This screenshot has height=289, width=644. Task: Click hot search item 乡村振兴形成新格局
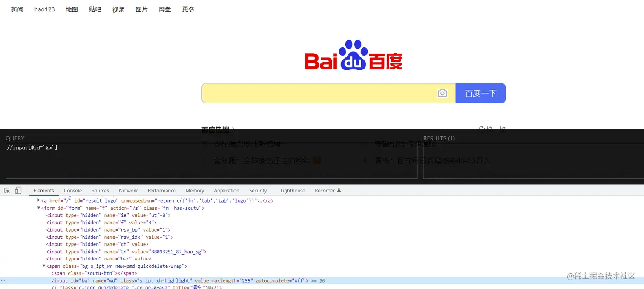[x=247, y=144]
